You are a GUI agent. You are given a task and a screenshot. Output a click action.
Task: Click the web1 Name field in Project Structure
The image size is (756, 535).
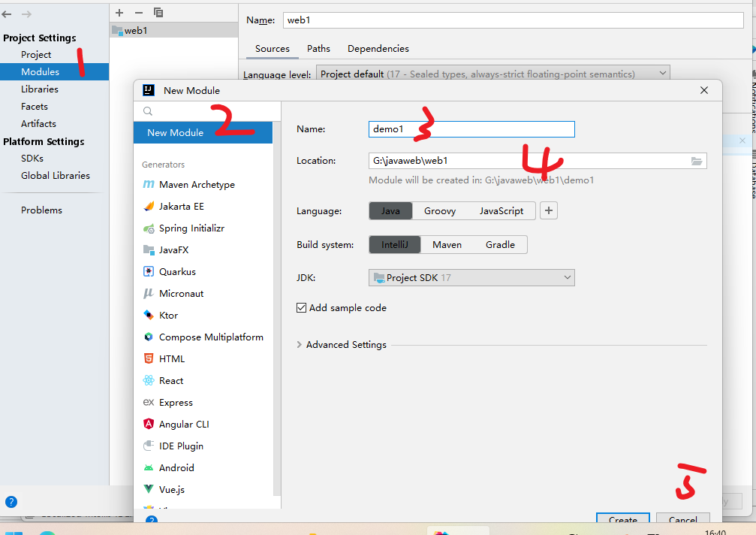point(513,20)
